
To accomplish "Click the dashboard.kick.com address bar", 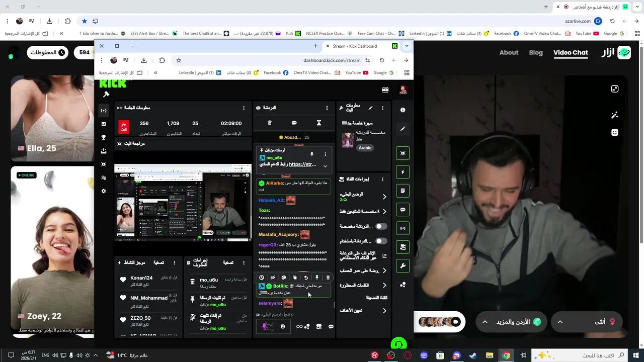I will (332, 60).
